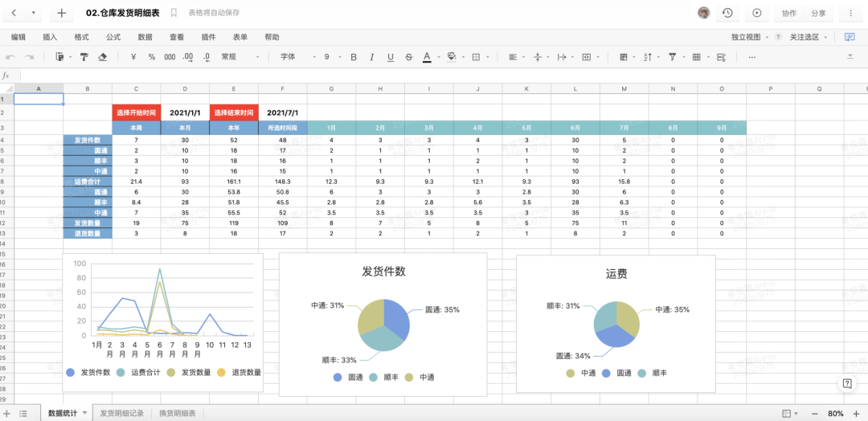868x421 pixels.
Task: Click the horizontal alignment icon
Action: (513, 57)
